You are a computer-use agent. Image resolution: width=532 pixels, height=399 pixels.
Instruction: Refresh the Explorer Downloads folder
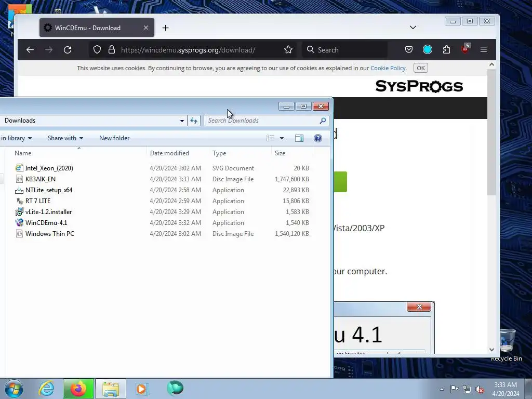194,121
